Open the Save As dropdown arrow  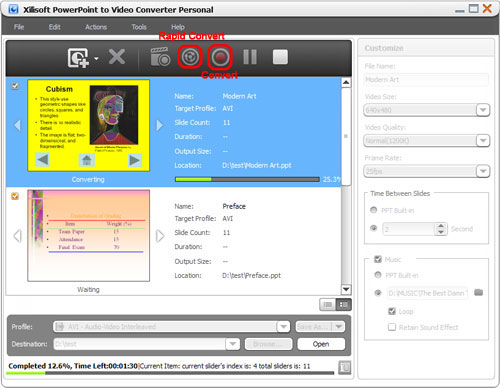(339, 327)
